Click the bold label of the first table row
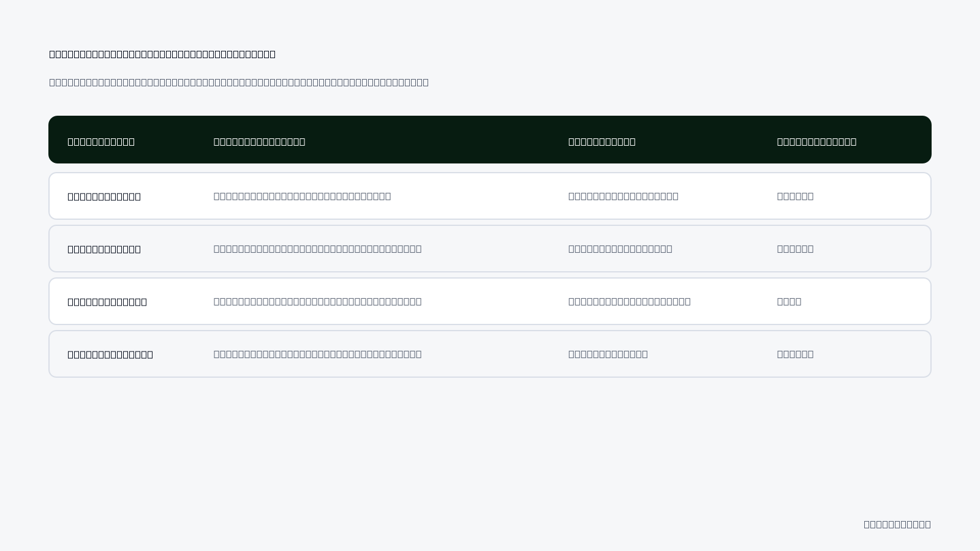 point(104,197)
